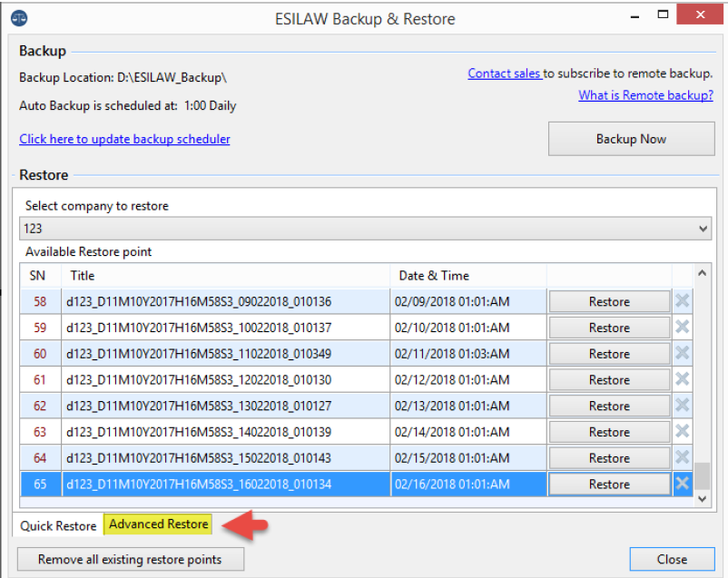Click the update backup scheduler link
The width and height of the screenshot is (728, 578).
124,139
